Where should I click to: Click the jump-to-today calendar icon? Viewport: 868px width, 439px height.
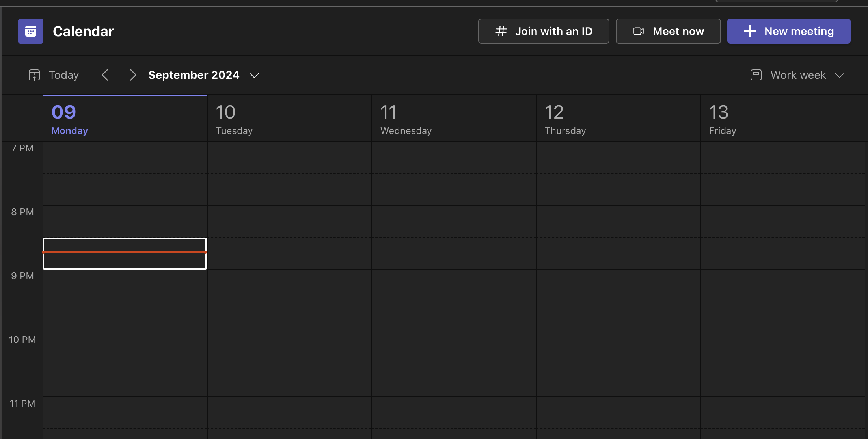pos(34,75)
